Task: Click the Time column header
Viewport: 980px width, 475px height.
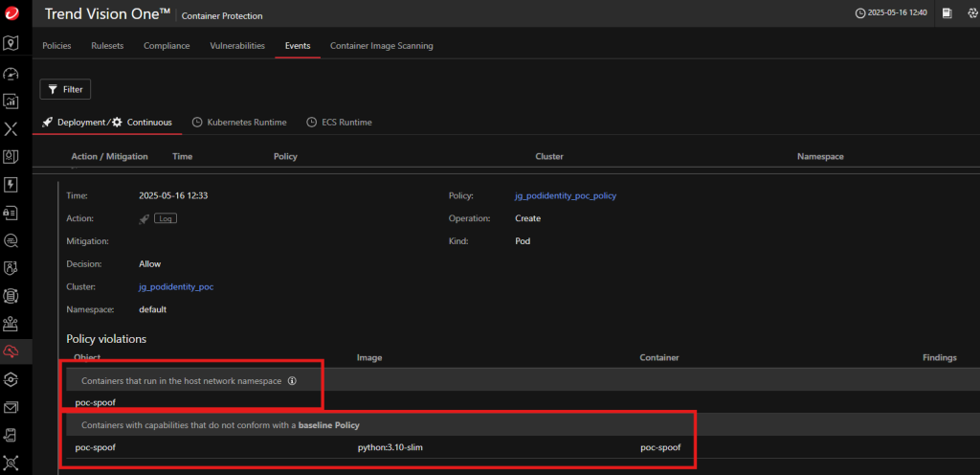Action: tap(182, 156)
